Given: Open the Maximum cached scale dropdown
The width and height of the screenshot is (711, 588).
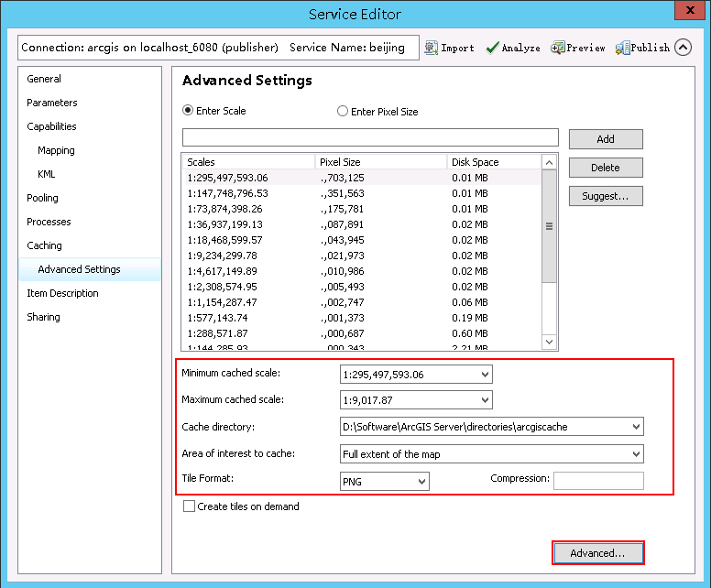Looking at the screenshot, I should (485, 400).
